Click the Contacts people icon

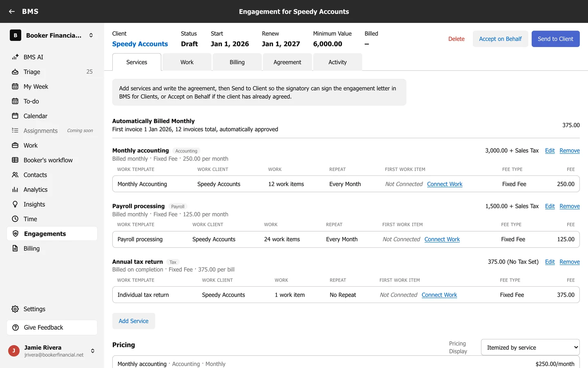(x=15, y=175)
